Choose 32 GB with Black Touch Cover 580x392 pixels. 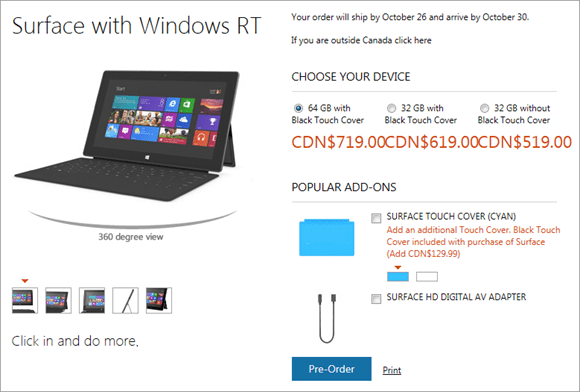tap(391, 108)
